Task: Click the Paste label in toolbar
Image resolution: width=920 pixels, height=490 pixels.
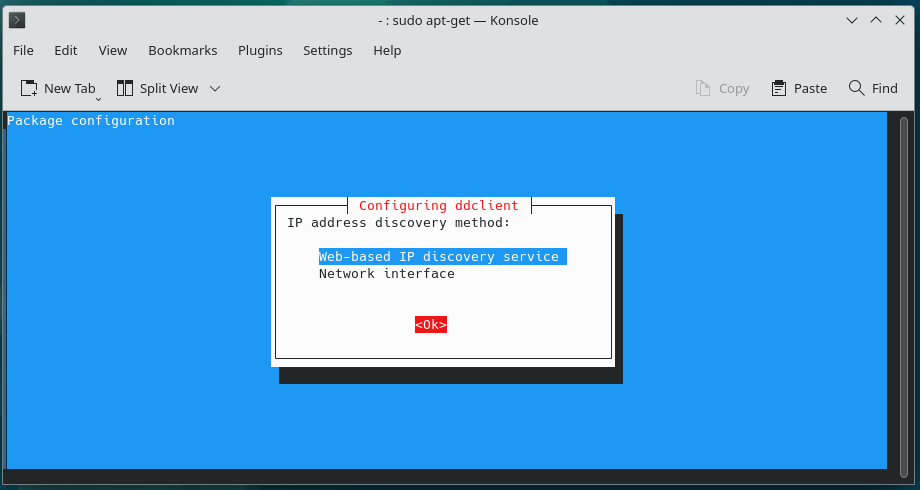Action: [810, 89]
